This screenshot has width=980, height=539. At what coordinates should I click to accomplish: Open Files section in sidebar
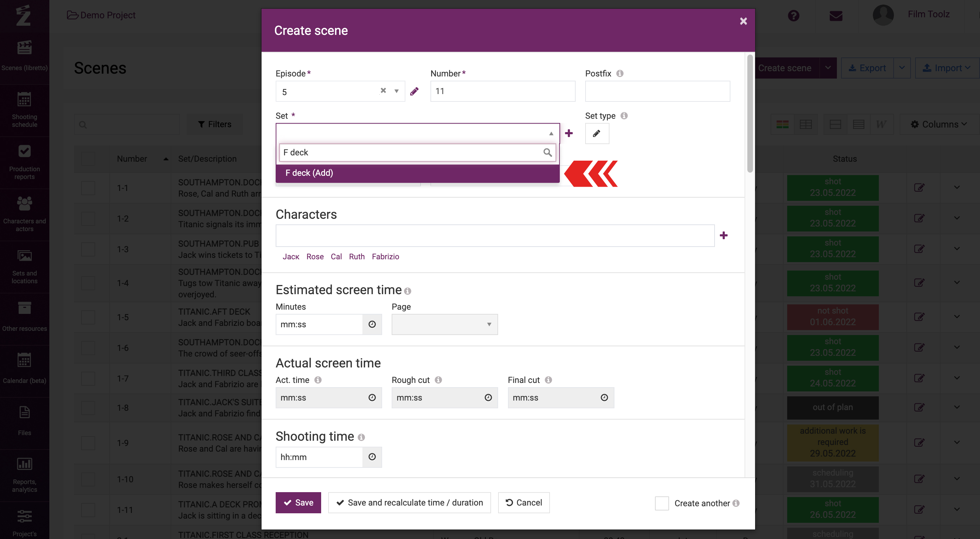(24, 420)
